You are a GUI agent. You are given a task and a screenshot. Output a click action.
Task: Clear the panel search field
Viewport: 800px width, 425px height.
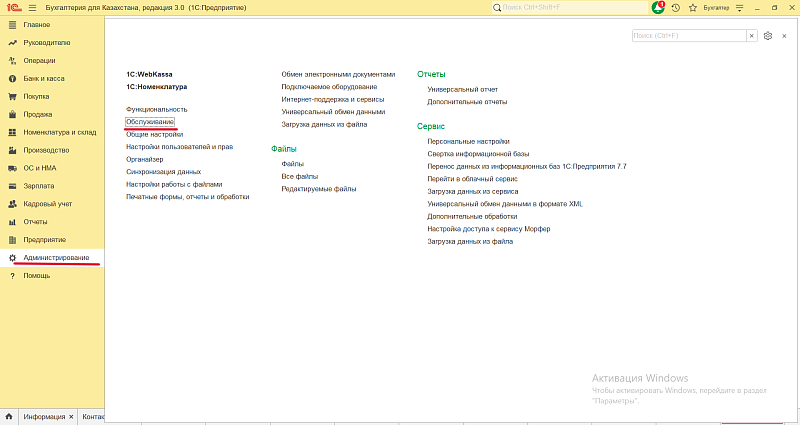click(x=752, y=36)
